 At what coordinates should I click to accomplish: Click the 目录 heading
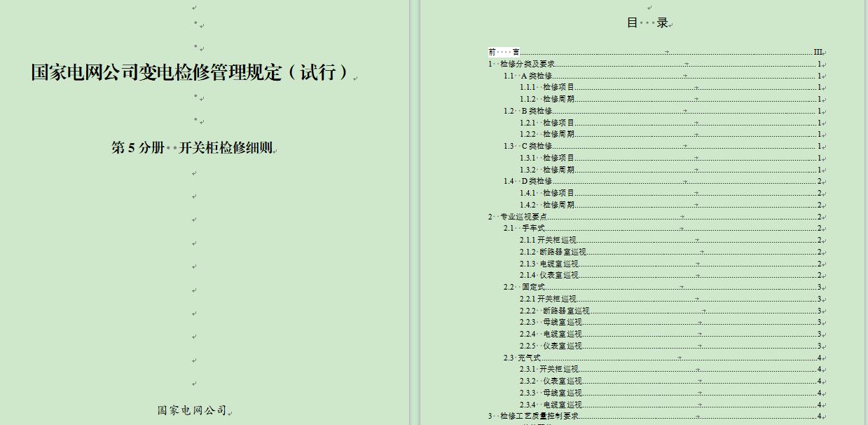(x=647, y=22)
